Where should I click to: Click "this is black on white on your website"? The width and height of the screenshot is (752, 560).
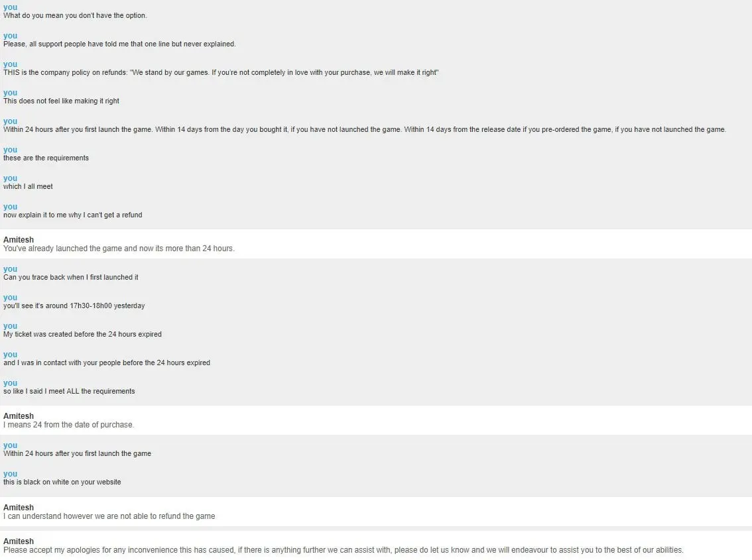62,482
